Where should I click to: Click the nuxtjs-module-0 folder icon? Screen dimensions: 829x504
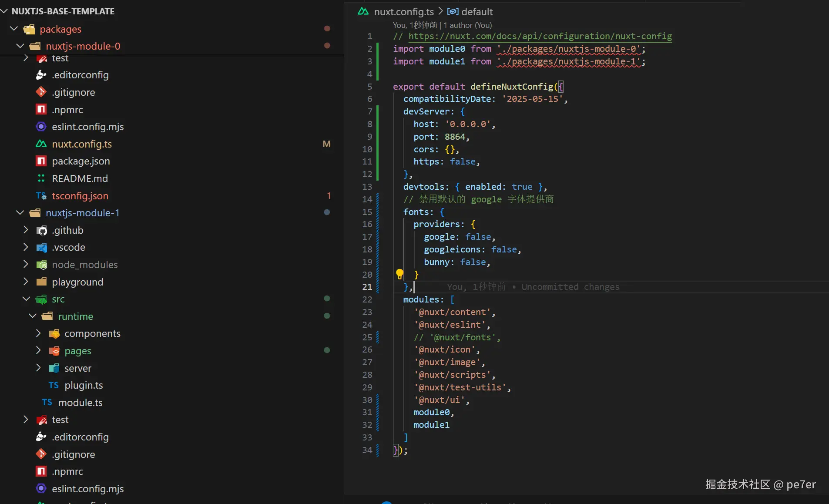(35, 46)
